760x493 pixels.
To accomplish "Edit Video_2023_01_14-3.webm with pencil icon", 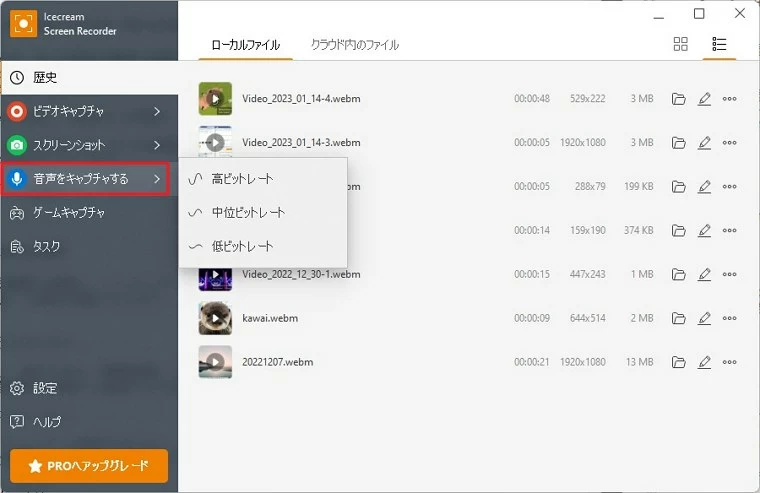I will (x=704, y=143).
